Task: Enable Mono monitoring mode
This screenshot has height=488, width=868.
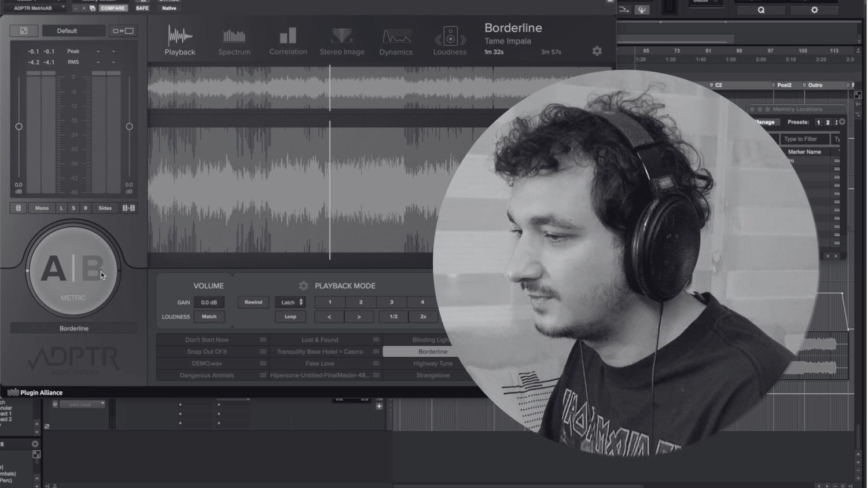Action: pyautogui.click(x=42, y=208)
